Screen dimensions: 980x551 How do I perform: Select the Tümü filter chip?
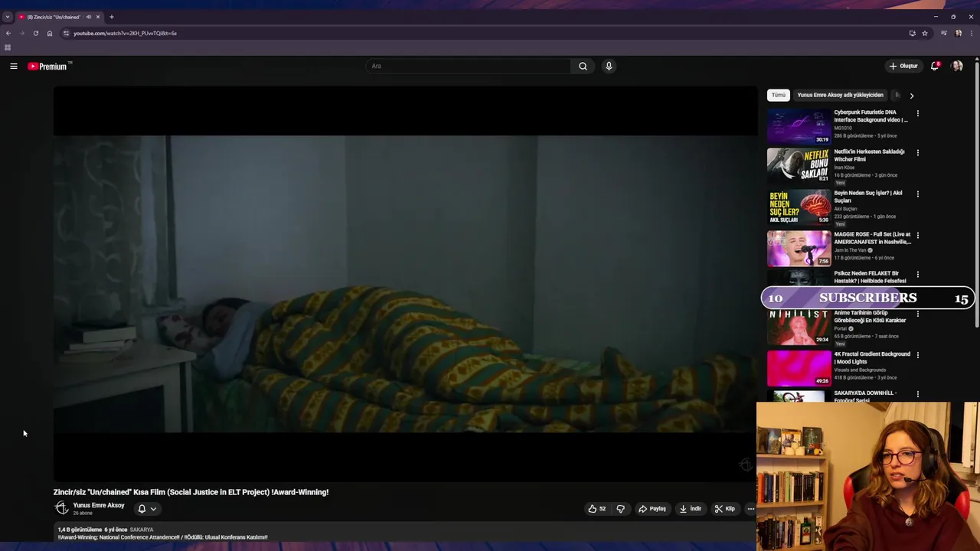point(778,95)
